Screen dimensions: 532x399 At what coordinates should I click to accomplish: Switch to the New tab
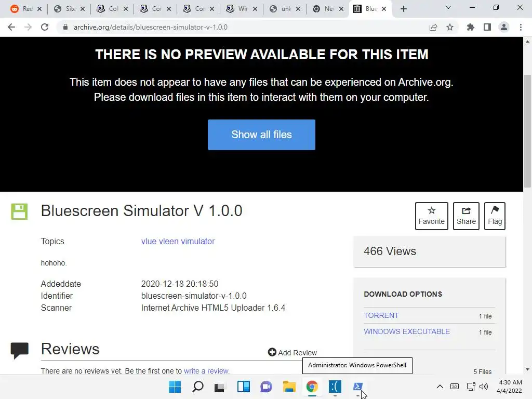pyautogui.click(x=328, y=9)
